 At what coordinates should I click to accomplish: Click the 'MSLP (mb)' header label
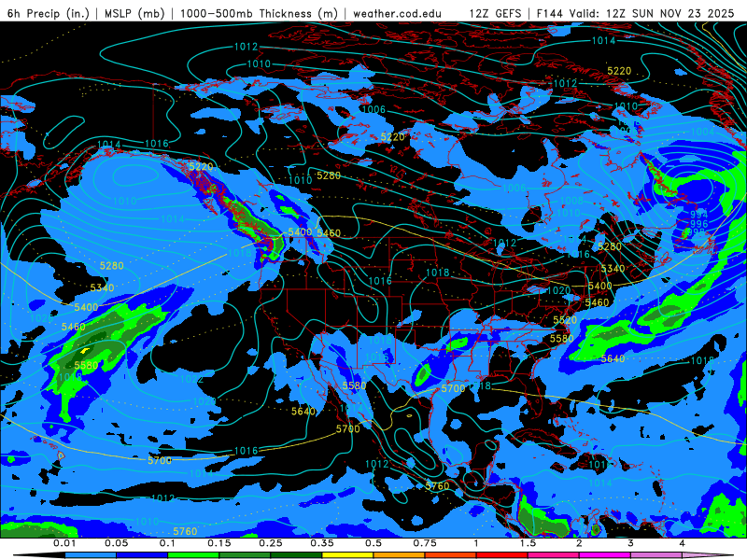134,13
